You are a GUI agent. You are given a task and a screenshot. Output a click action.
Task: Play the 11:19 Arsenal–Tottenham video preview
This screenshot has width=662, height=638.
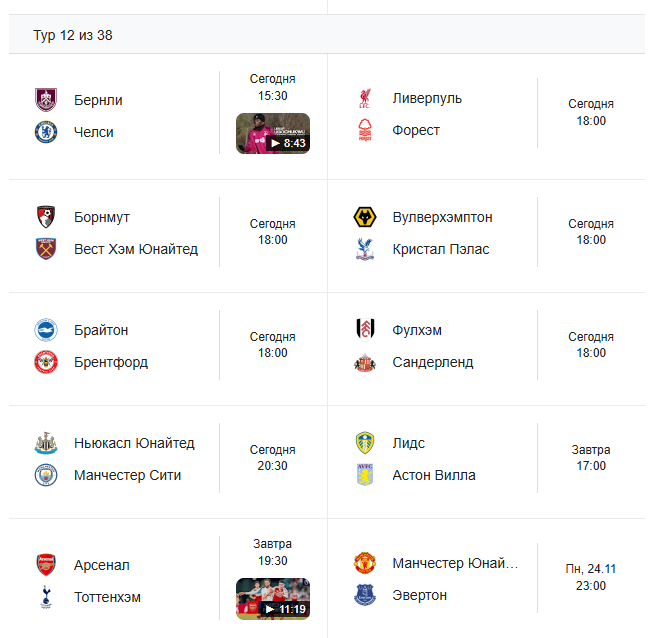[273, 599]
